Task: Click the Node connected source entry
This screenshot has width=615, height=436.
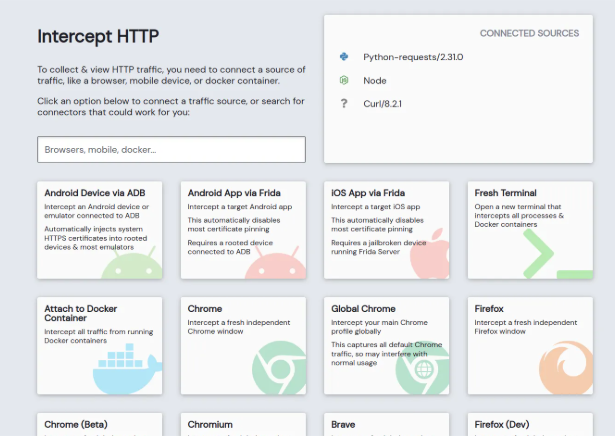Action: [x=375, y=80]
